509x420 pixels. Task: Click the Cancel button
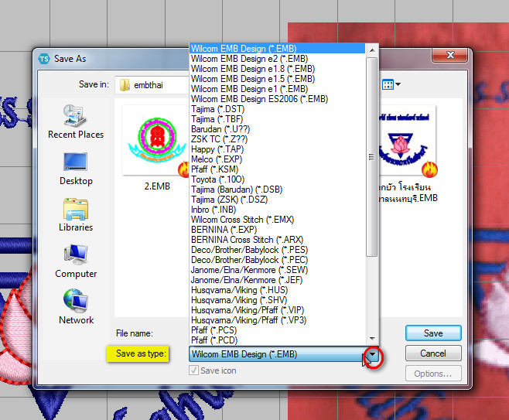coord(433,353)
